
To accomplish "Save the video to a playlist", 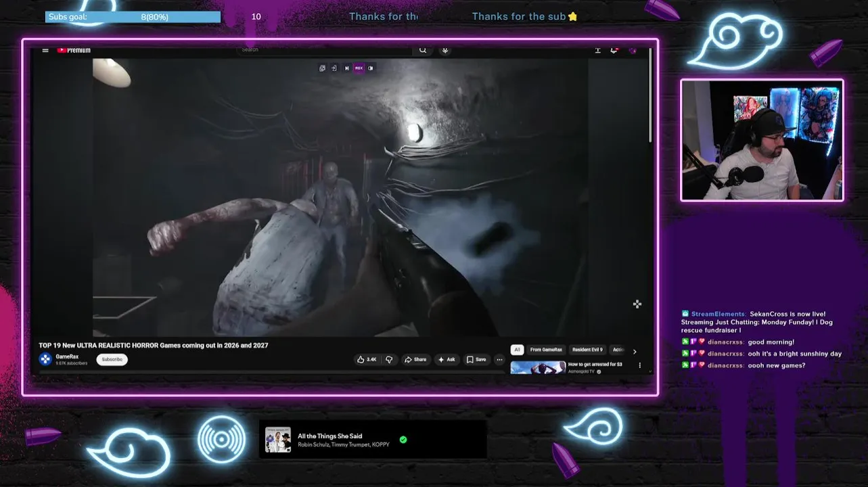I will click(476, 359).
